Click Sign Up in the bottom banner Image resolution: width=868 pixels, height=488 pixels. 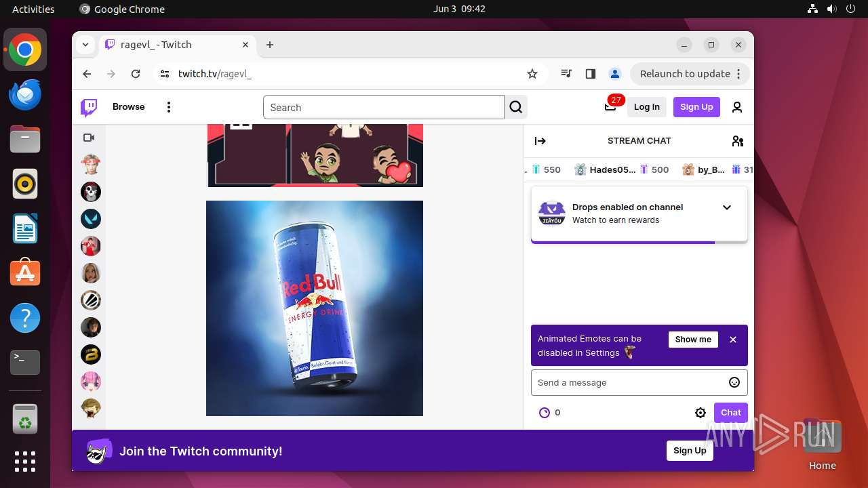coord(690,451)
